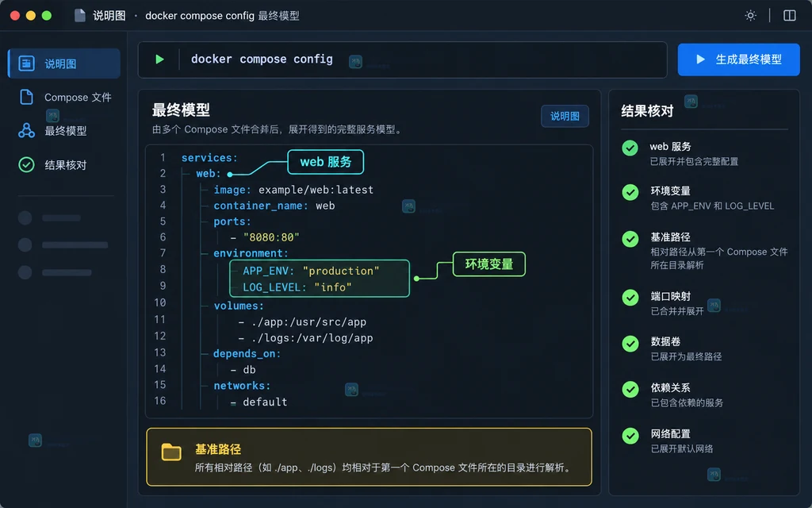Click the document icon in the title bar

click(80, 16)
